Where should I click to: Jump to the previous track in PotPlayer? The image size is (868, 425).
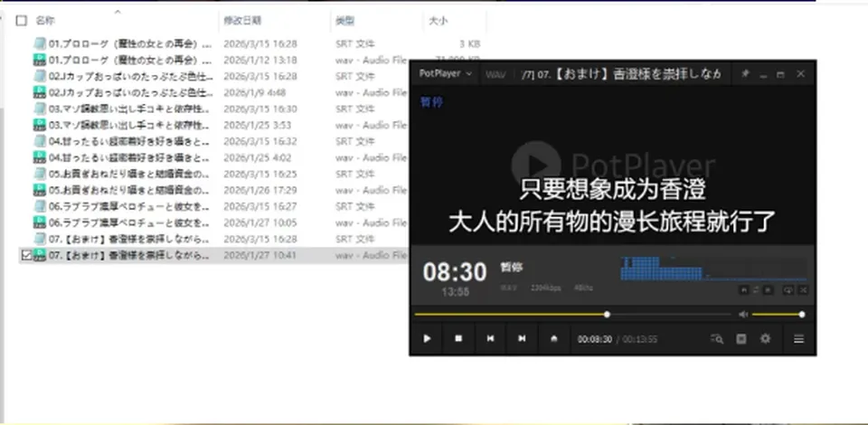[x=490, y=339]
